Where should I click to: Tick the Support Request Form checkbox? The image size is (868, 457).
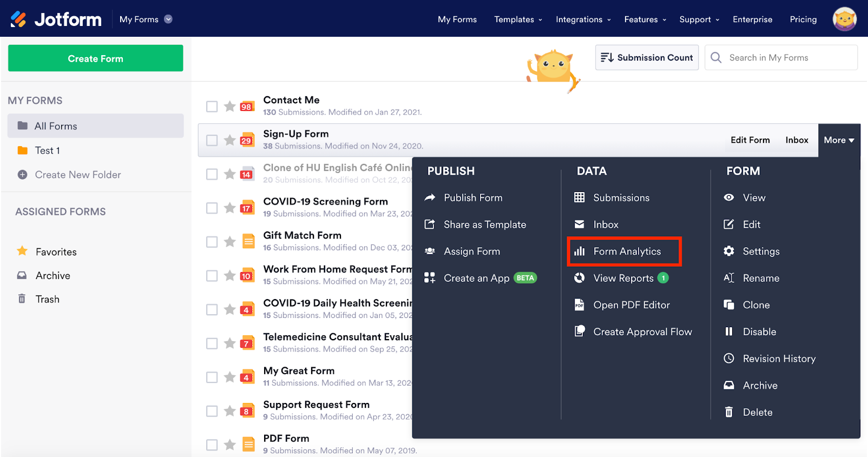[212, 411]
